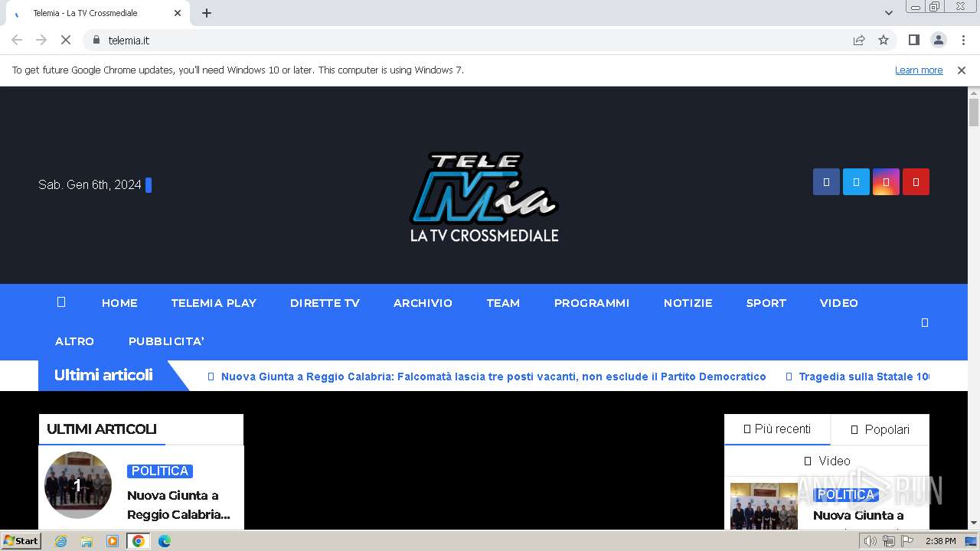980x551 pixels.
Task: Open article thumbnail numbered 1
Action: point(78,485)
